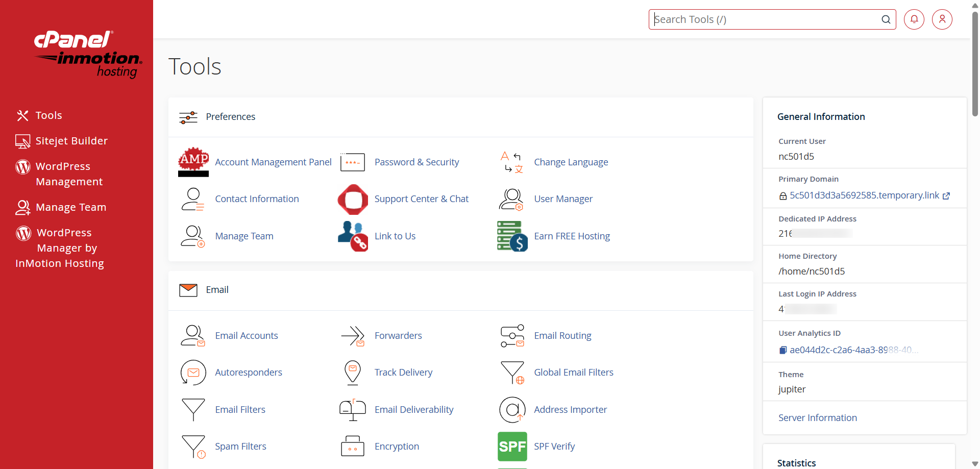The image size is (980, 469).
Task: Open the Server Information link
Action: tap(817, 418)
